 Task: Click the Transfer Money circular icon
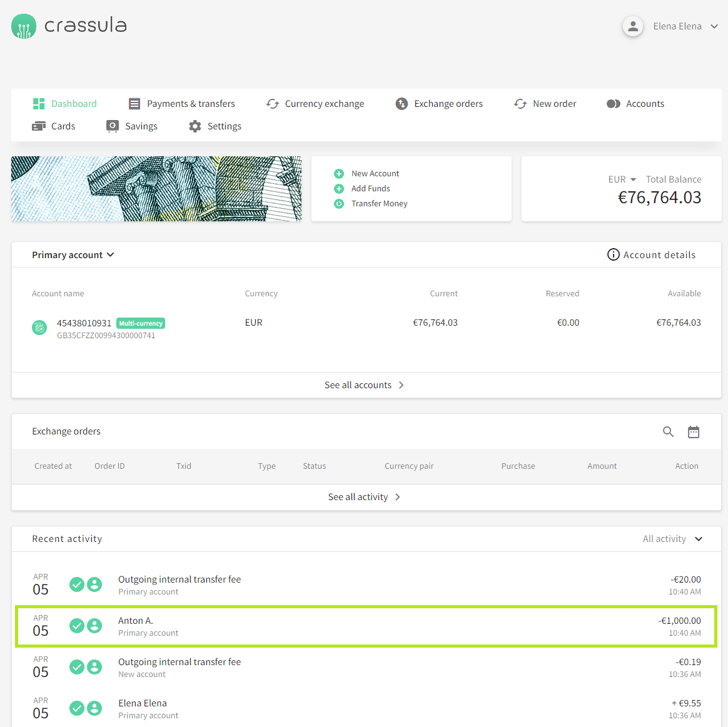pos(339,204)
